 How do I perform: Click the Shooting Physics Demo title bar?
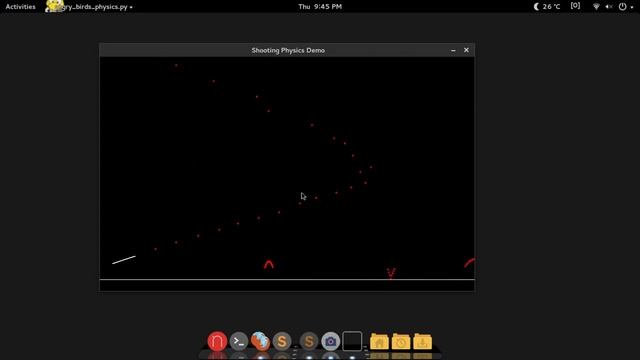(x=288, y=50)
